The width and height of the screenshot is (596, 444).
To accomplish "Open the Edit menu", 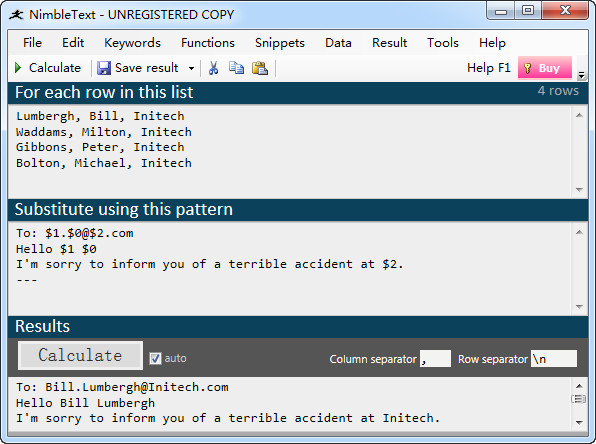I will (x=73, y=43).
